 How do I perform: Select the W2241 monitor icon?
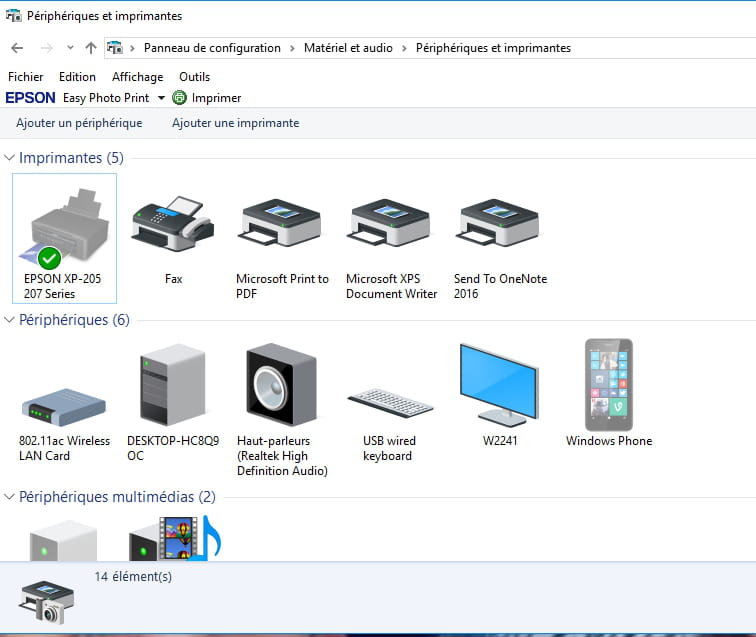coord(500,385)
